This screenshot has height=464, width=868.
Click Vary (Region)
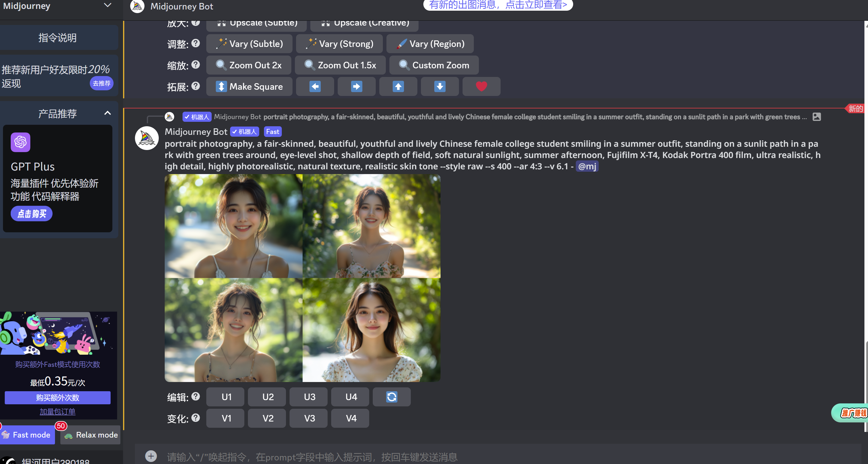click(430, 44)
